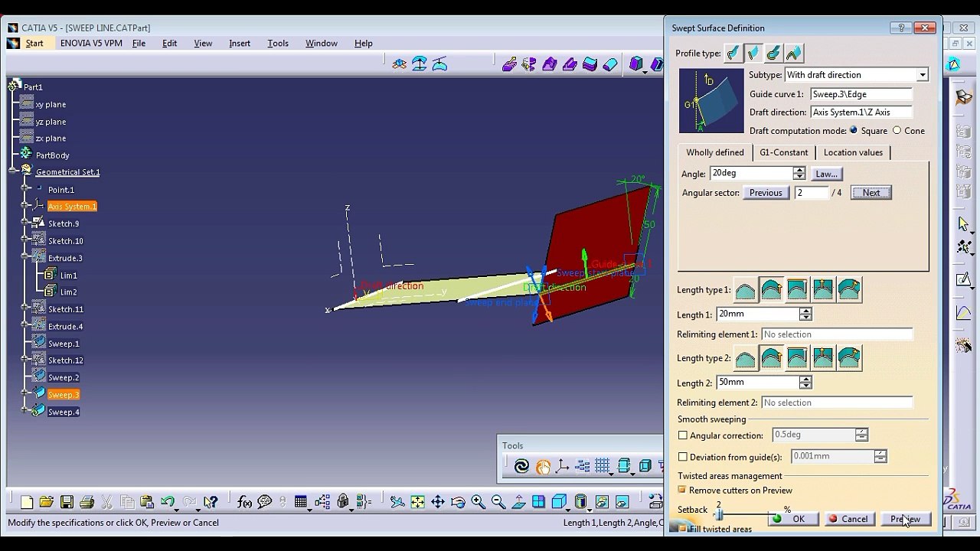Click the Design Table icon
The image size is (980, 551).
point(301,502)
